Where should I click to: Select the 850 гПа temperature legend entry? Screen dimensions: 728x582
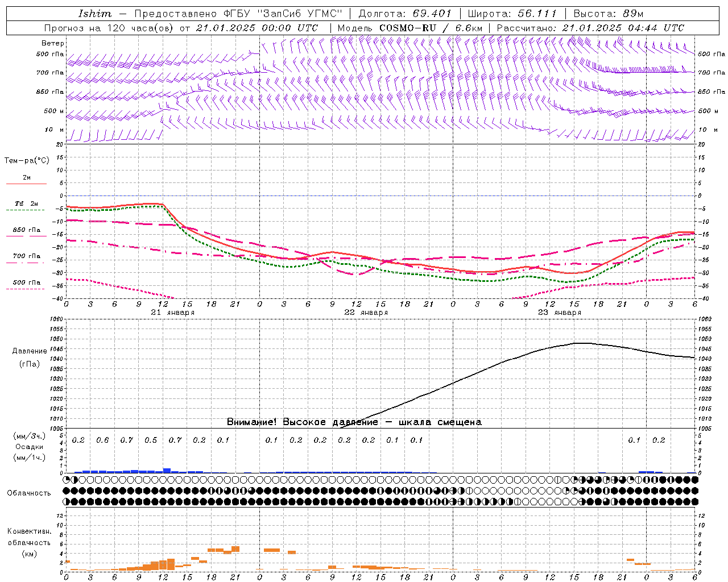click(26, 230)
